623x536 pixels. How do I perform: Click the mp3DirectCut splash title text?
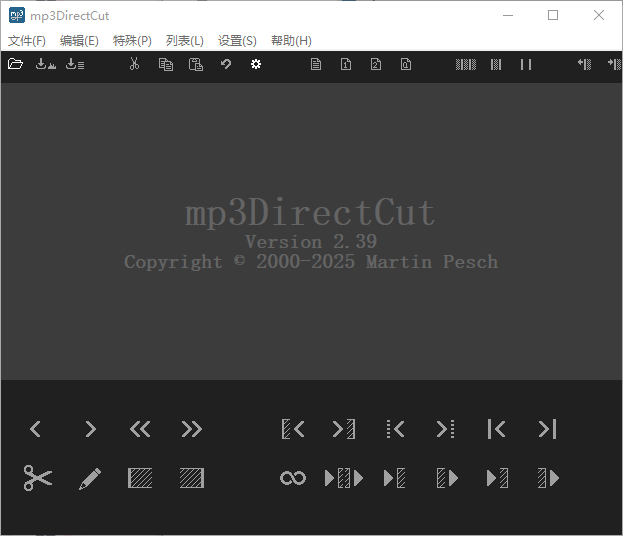point(311,213)
